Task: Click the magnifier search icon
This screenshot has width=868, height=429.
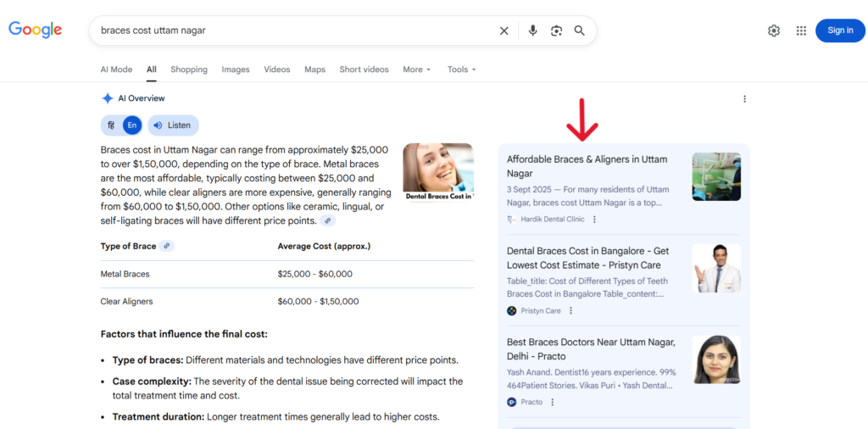Action: click(579, 31)
